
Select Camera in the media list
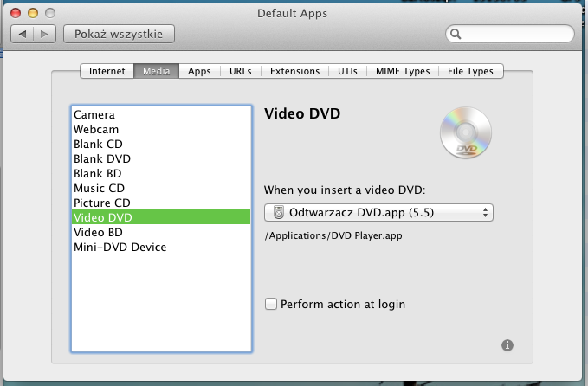pos(94,114)
